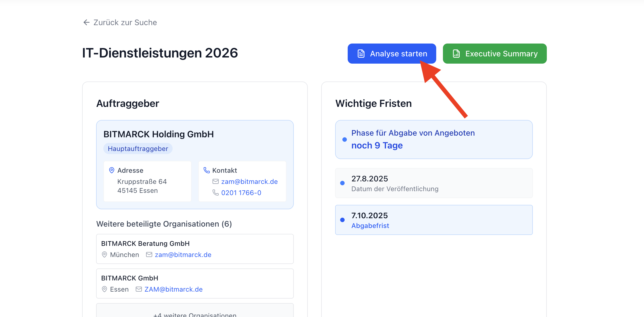The height and width of the screenshot is (317, 644).
Task: Click the Kontakt phone icon
Action: (207, 170)
